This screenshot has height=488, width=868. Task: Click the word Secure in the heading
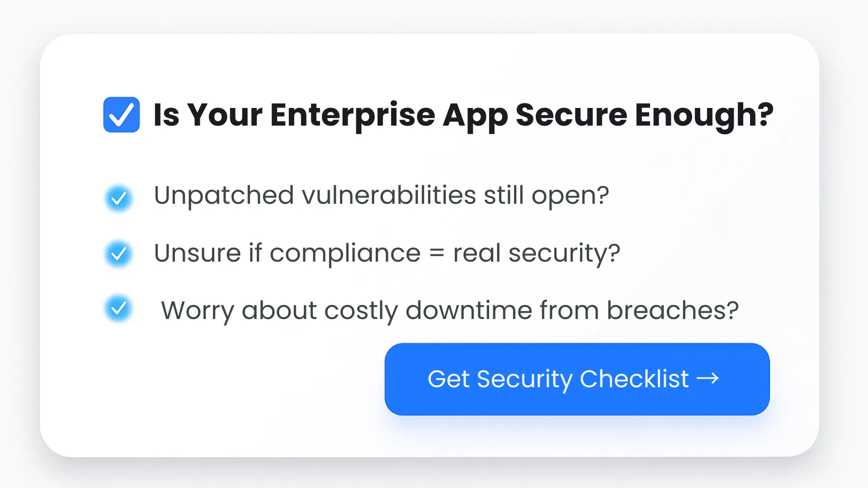571,115
